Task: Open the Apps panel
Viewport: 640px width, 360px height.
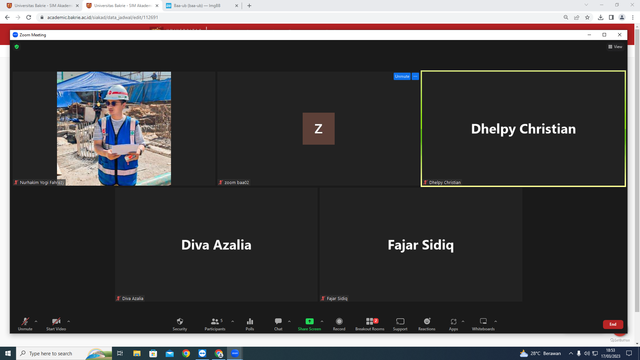Action: click(x=453, y=324)
